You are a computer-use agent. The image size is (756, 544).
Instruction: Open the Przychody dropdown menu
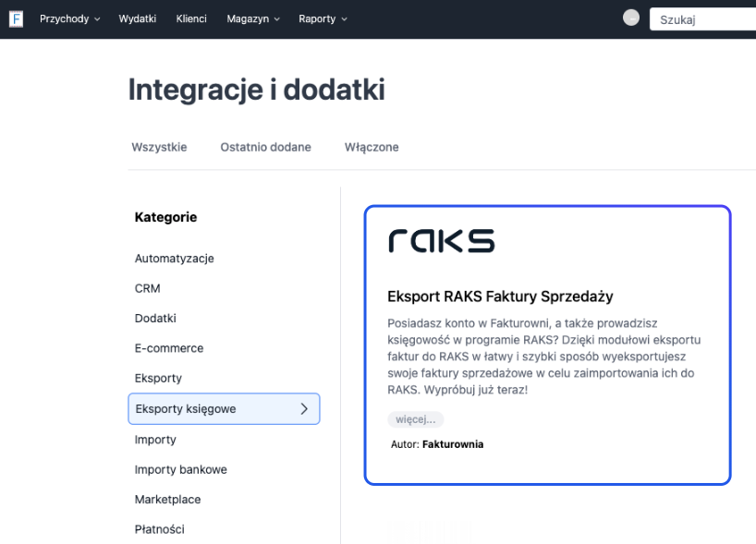click(68, 18)
